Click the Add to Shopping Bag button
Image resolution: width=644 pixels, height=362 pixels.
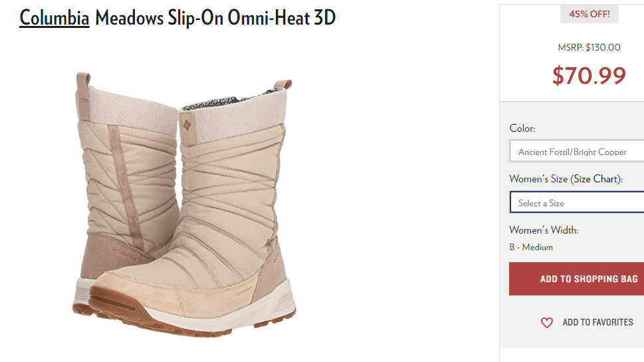click(x=577, y=279)
